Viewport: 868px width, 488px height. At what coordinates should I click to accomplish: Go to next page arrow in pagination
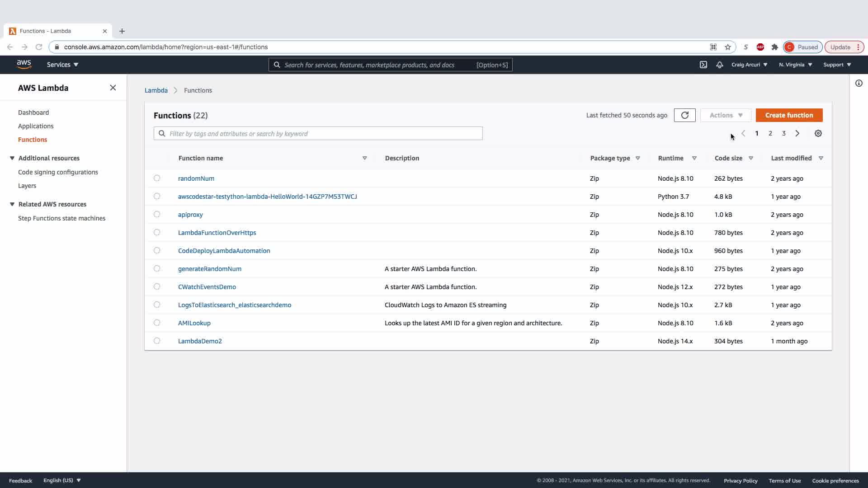click(797, 133)
